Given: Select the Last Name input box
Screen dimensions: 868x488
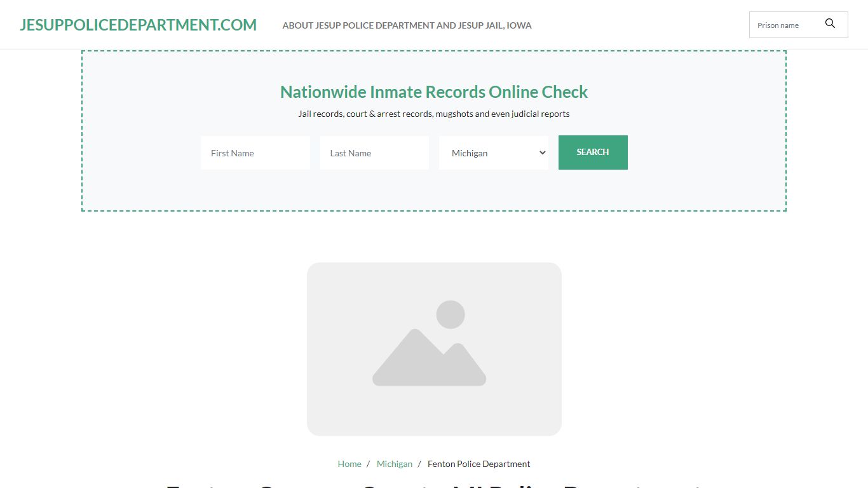Looking at the screenshot, I should [x=374, y=153].
